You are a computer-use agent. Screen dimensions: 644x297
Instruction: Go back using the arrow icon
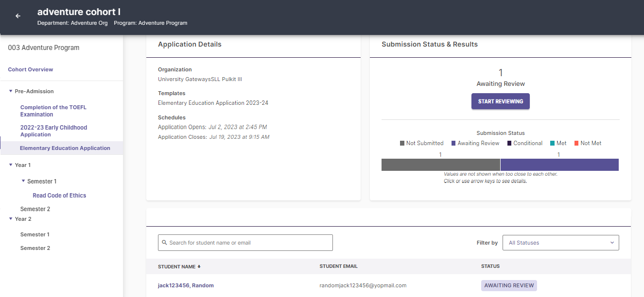(x=18, y=16)
